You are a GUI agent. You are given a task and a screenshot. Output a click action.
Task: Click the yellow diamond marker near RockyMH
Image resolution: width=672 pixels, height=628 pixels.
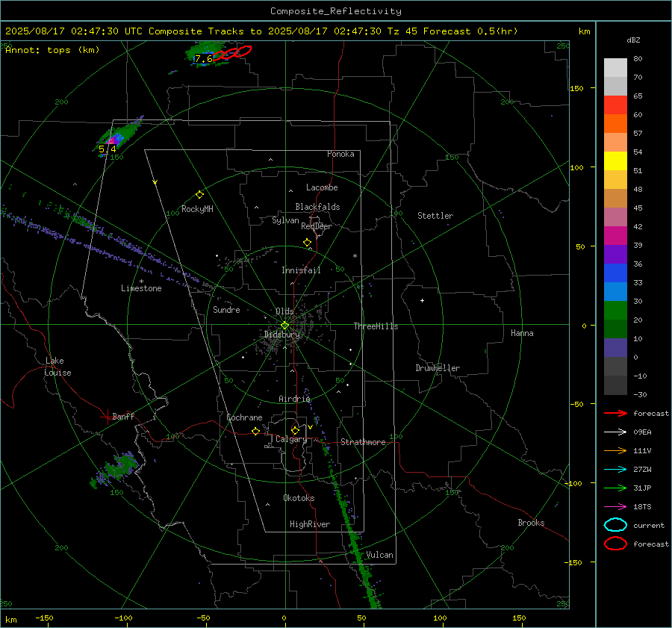coord(199,195)
